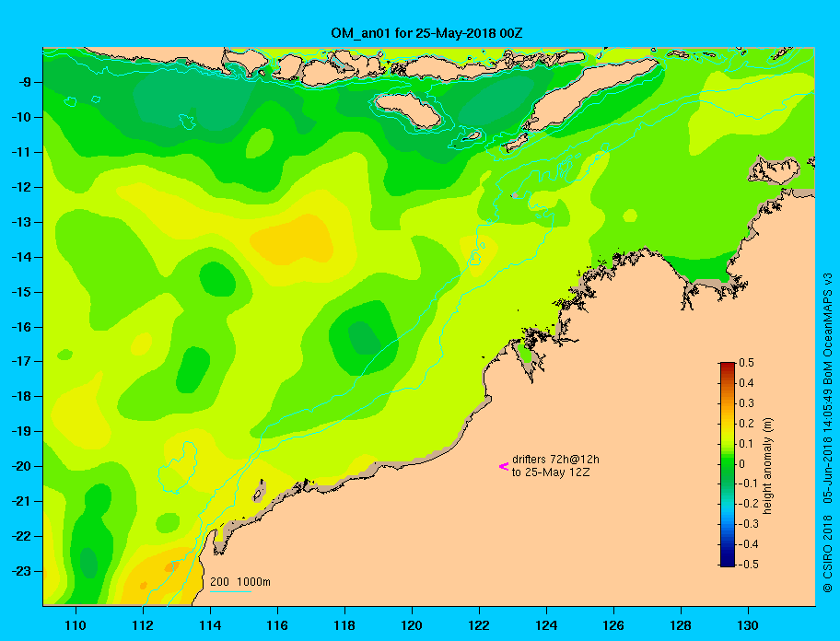Click the 0 colorbar tick label
The width and height of the screenshot is (840, 641).
pos(742,464)
